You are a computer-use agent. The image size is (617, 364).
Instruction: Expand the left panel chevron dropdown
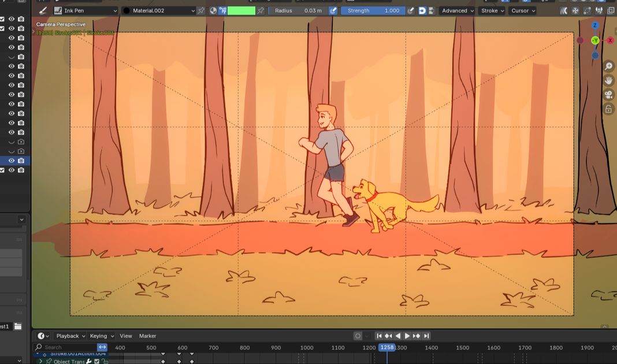(x=21, y=219)
